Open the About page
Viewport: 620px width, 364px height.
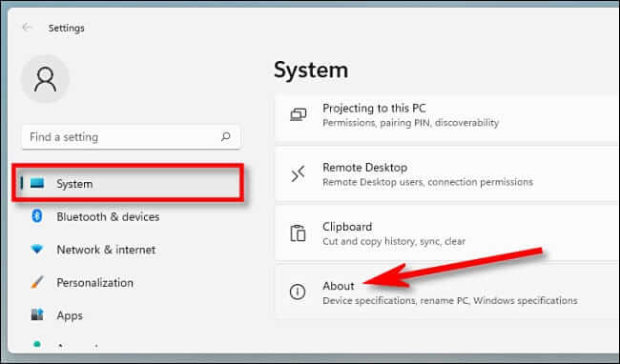coord(447,293)
